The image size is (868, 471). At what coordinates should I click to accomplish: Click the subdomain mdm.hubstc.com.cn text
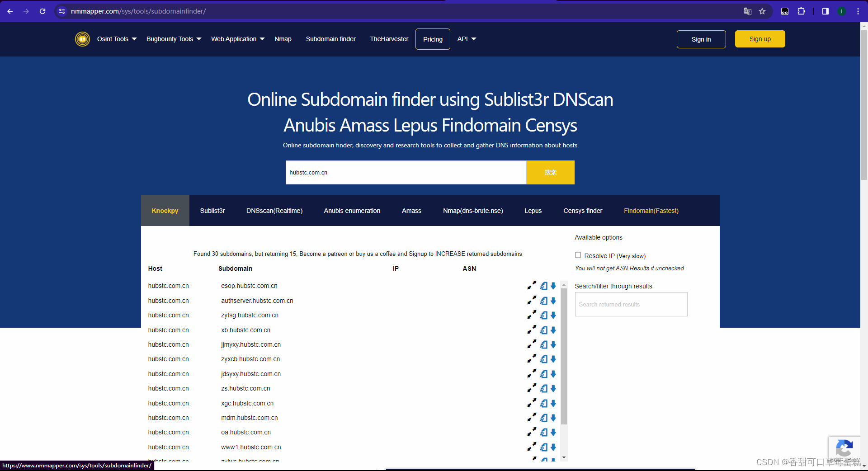[x=250, y=418]
